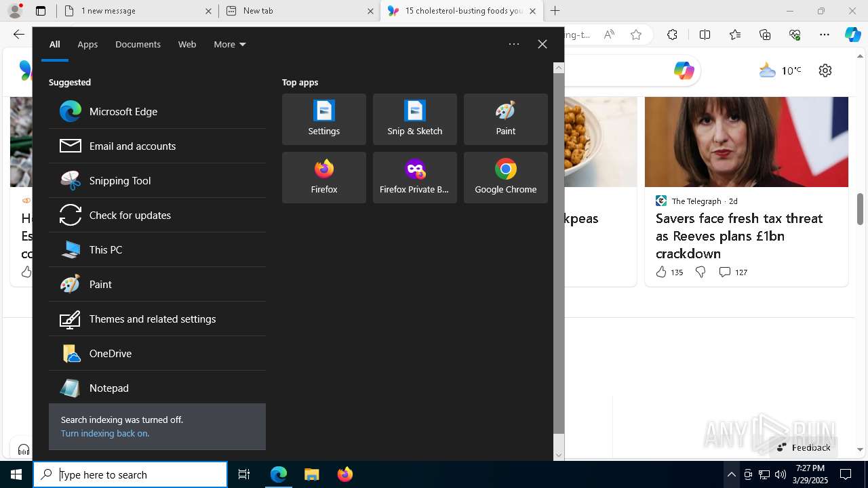The width and height of the screenshot is (868, 488).
Task: Click the Feedback button
Action: [804, 447]
